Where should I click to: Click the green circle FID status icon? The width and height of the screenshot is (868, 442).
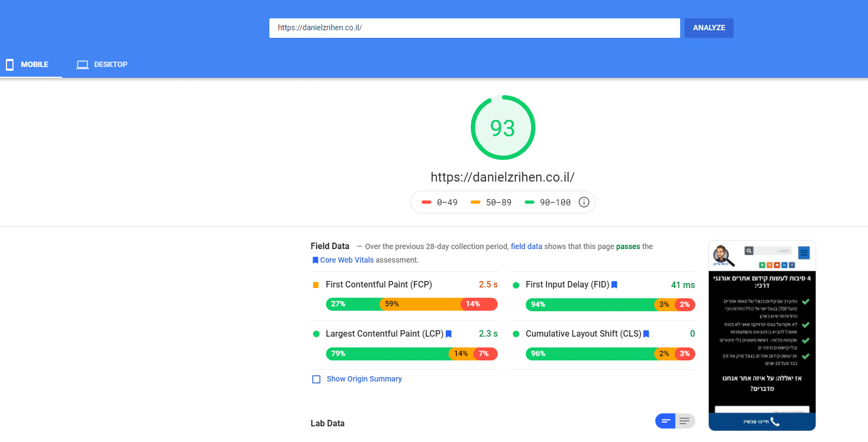click(x=516, y=285)
